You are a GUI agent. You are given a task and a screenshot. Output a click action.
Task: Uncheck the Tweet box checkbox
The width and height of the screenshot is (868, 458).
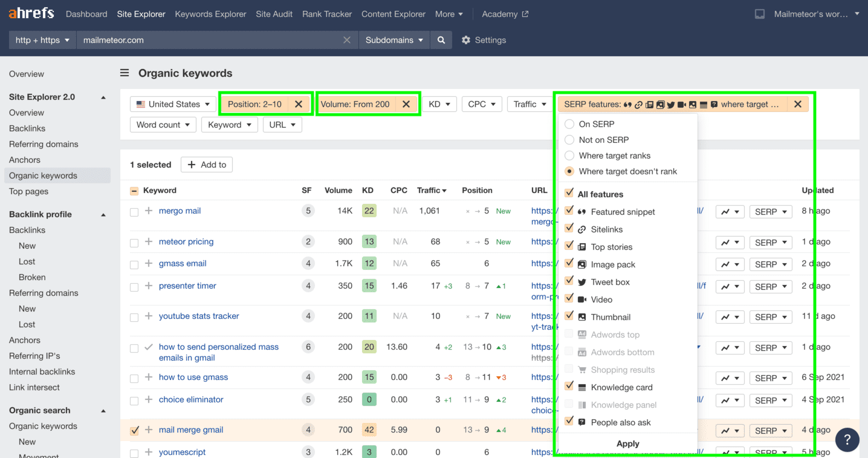click(569, 281)
